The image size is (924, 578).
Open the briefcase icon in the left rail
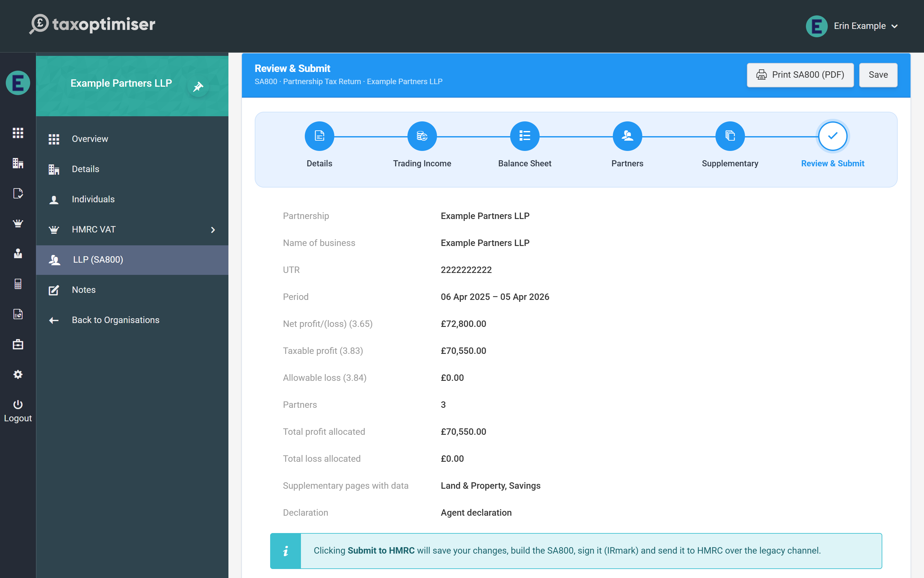[x=18, y=344]
